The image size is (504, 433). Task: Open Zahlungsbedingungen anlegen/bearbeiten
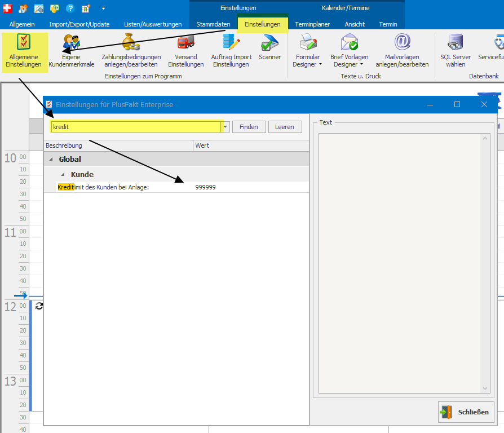[x=131, y=51]
